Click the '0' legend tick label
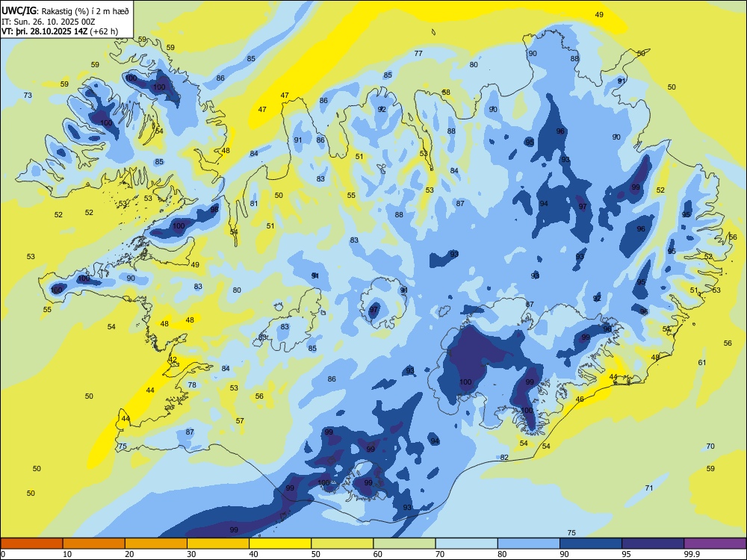Viewport: 747px width, 560px height. tap(3, 554)
